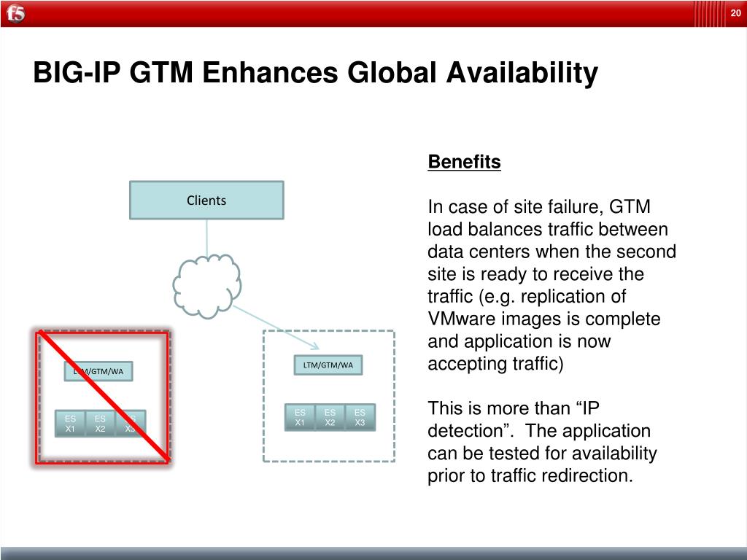Viewport: 747px width, 560px height.
Task: Click text 'can be tested for availability'
Action: (542, 453)
